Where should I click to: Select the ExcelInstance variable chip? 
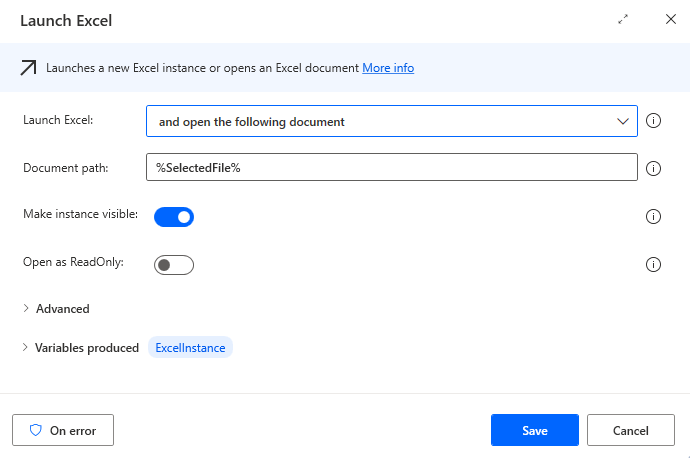[190, 348]
